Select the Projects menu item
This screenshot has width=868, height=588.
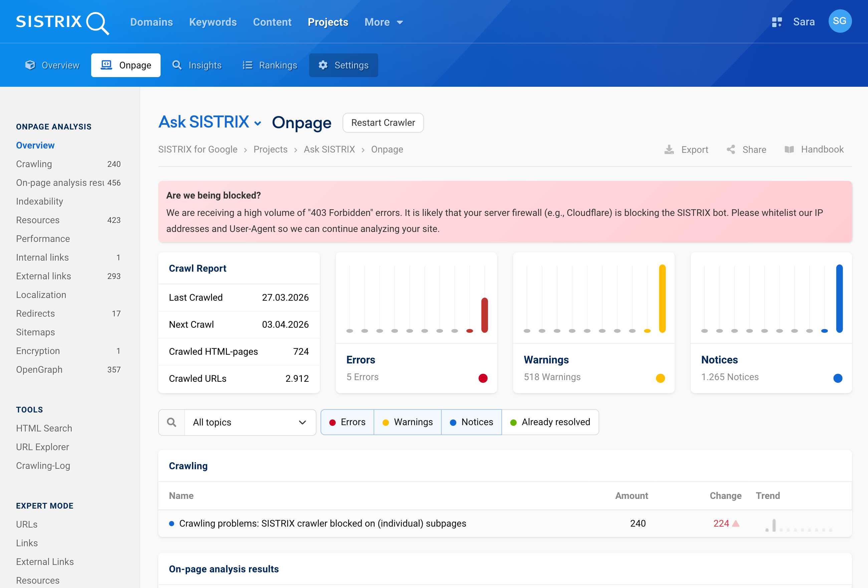328,22
